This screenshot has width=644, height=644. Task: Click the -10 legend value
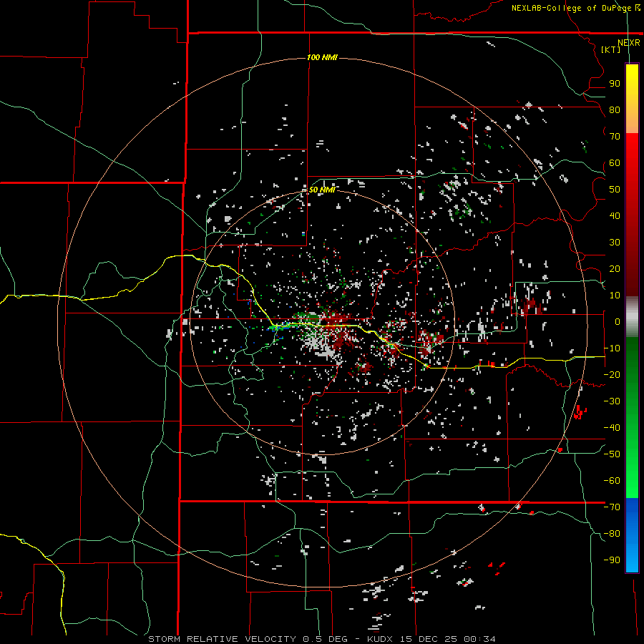[612, 348]
